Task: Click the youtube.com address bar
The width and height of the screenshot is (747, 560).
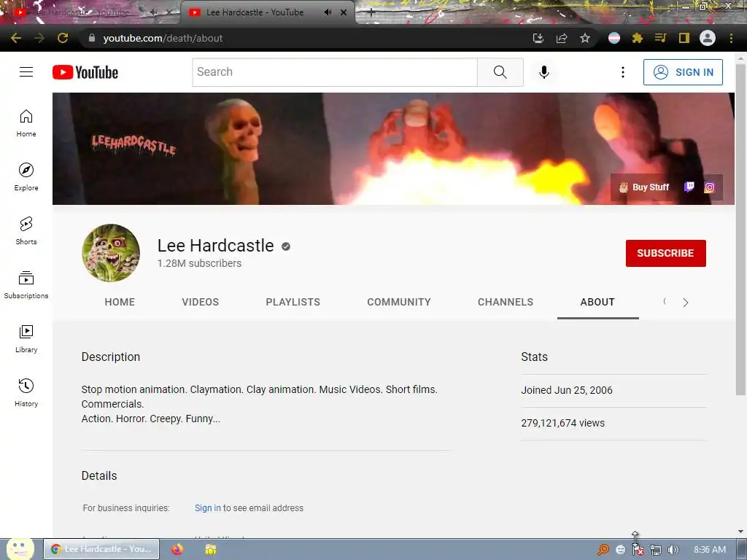Action: click(305, 38)
